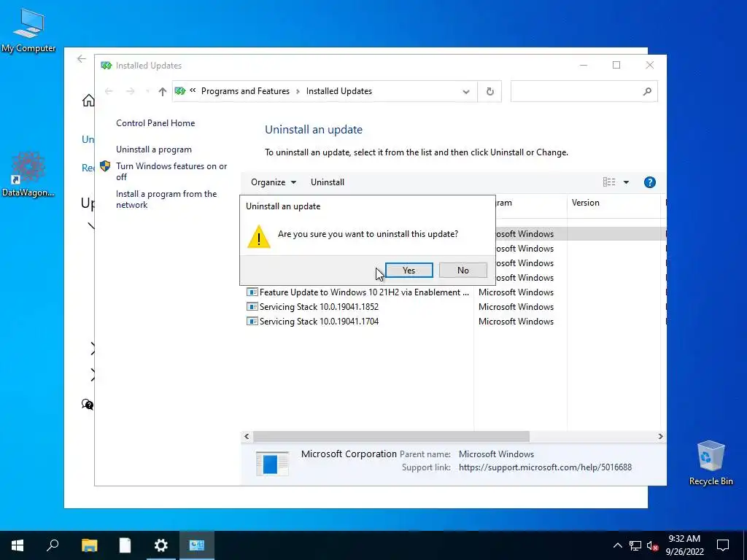Go up one folder level arrow

point(163,91)
